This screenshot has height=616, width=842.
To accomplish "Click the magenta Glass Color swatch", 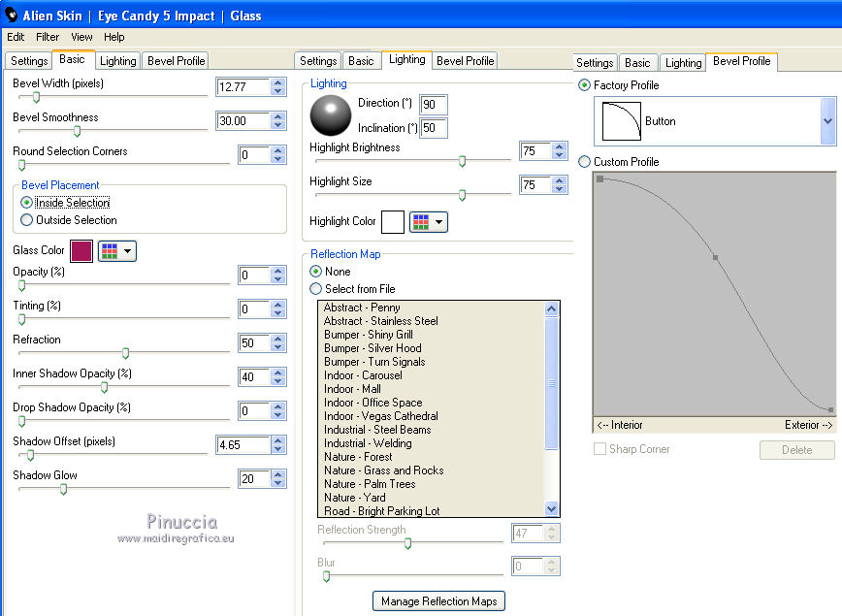I will point(81,251).
